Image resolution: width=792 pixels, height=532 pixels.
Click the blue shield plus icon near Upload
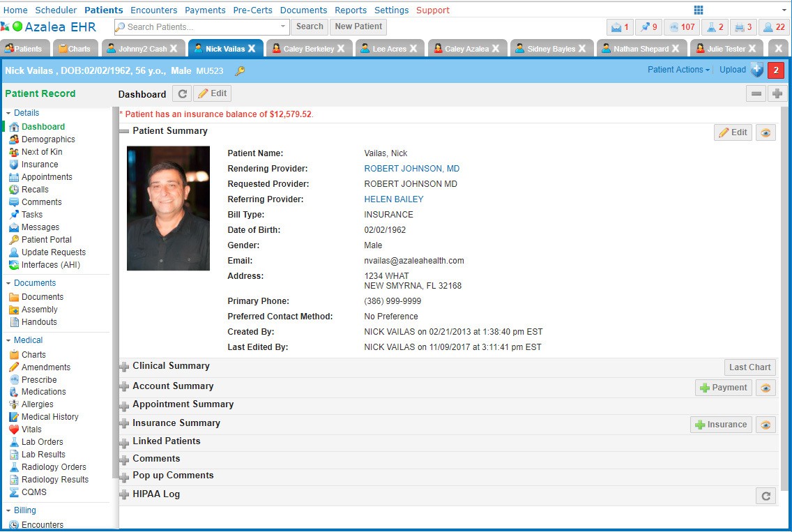click(756, 70)
